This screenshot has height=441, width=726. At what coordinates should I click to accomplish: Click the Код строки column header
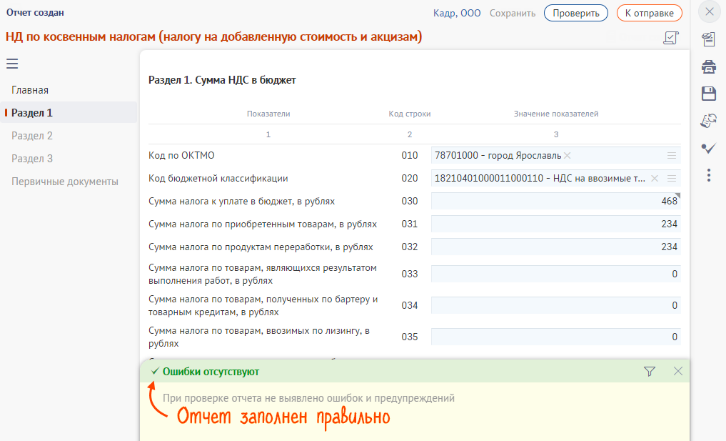pos(409,114)
